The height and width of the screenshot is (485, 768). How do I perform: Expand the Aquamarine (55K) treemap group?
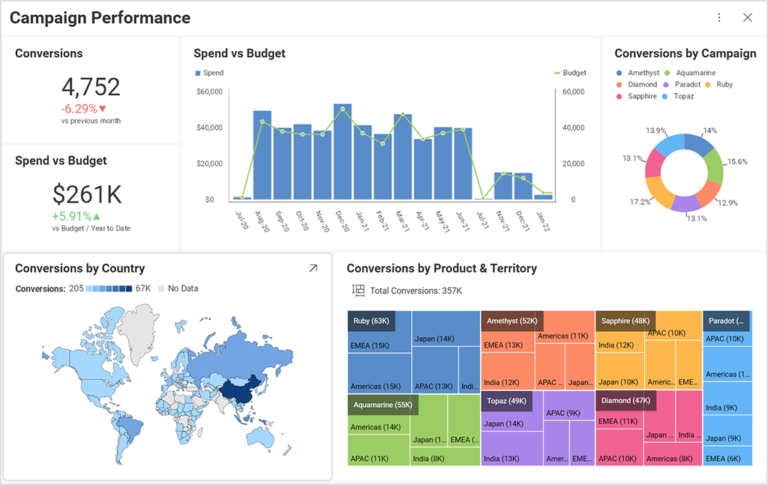point(383,404)
